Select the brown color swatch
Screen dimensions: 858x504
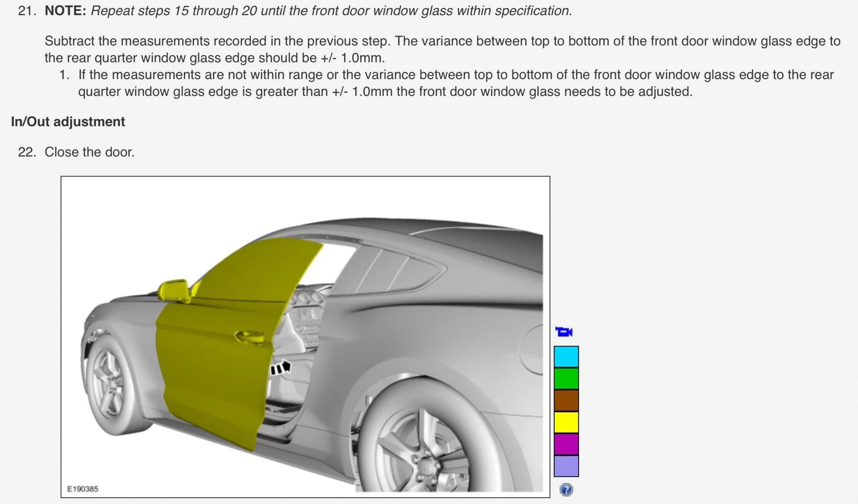(566, 401)
